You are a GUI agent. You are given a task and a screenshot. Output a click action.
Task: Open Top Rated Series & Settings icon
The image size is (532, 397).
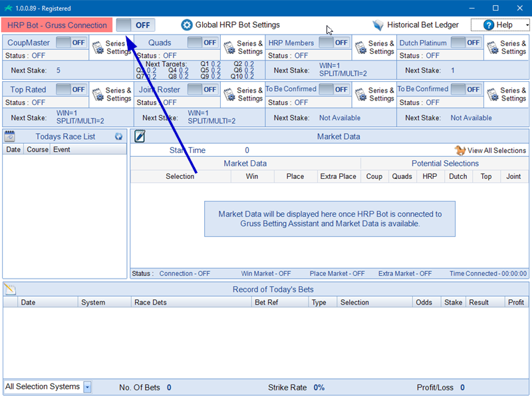click(x=98, y=94)
